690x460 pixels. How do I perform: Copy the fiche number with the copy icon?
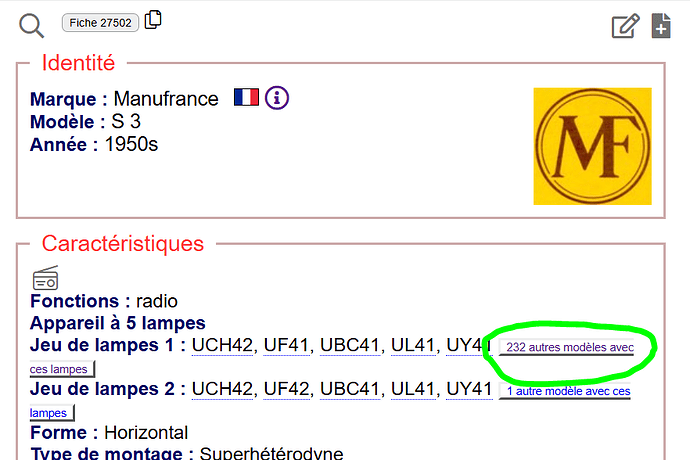click(x=153, y=20)
